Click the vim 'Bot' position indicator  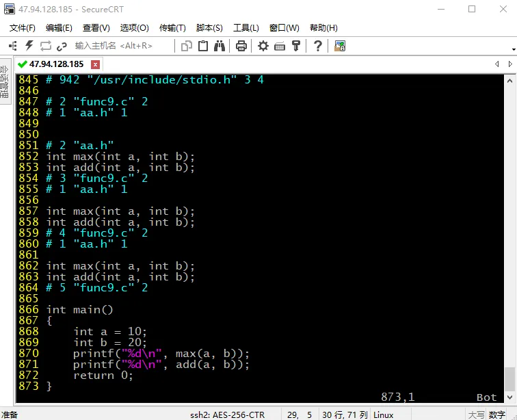tap(486, 397)
